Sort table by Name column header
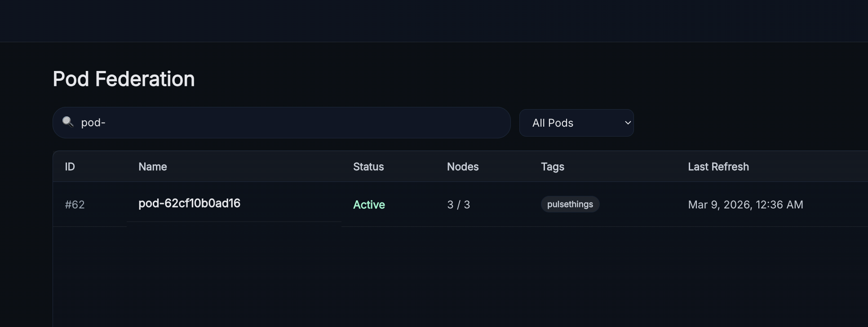This screenshot has width=868, height=327. (153, 167)
